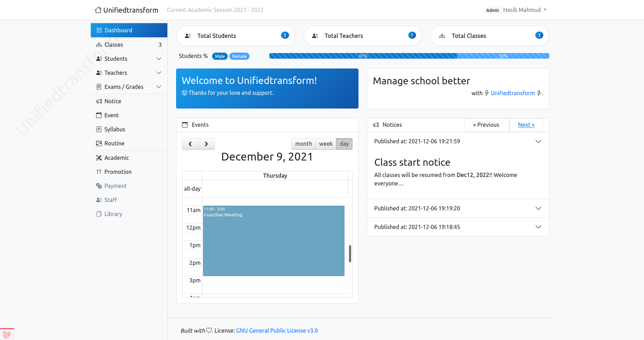
Task: Click the home icon beside Unifiedtransform
Action: 98,10
